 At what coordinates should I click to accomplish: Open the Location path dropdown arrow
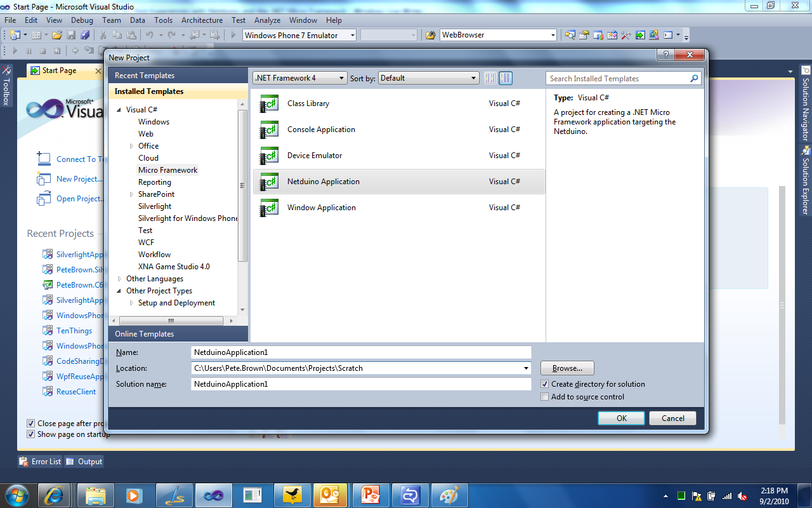click(x=526, y=368)
